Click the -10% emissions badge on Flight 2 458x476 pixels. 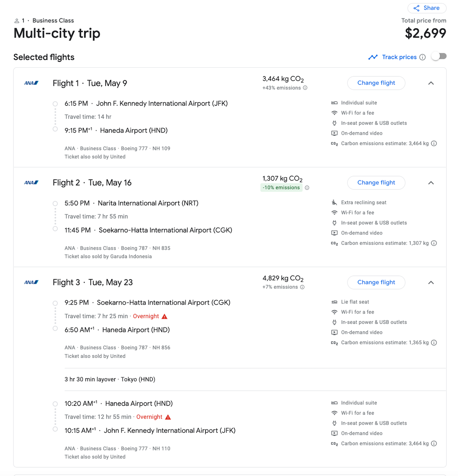click(x=281, y=187)
